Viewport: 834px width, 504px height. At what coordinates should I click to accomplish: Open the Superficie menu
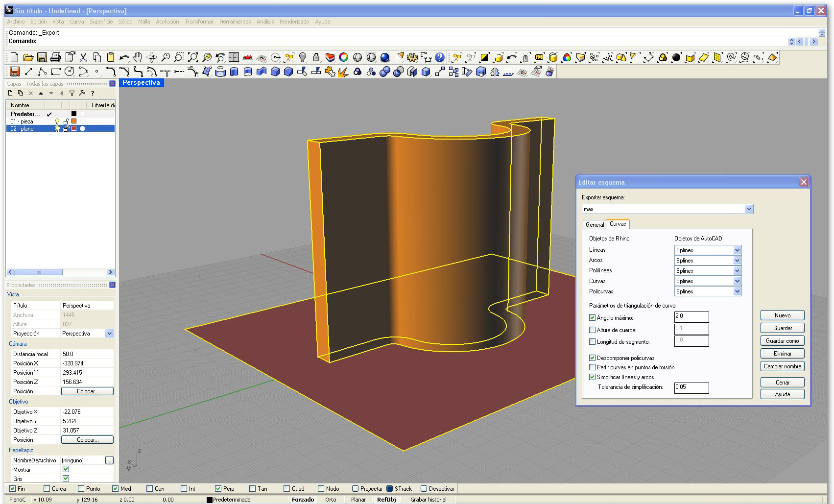point(101,22)
